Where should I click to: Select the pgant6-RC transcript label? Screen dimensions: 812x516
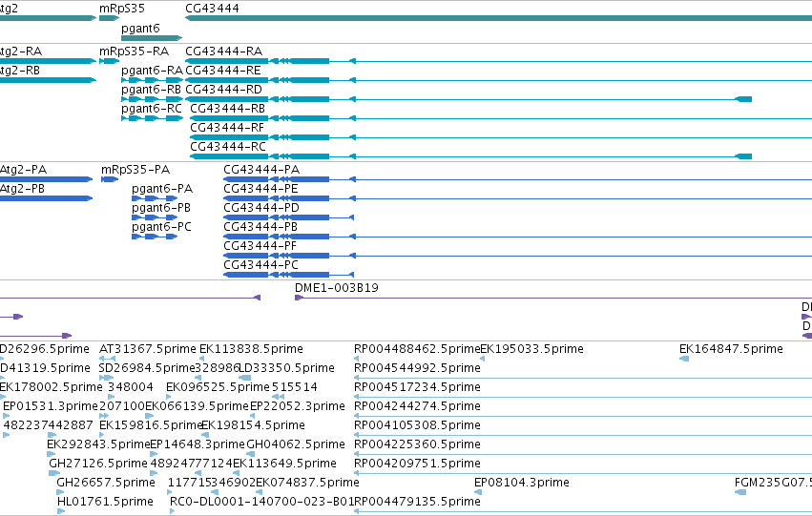(151, 109)
